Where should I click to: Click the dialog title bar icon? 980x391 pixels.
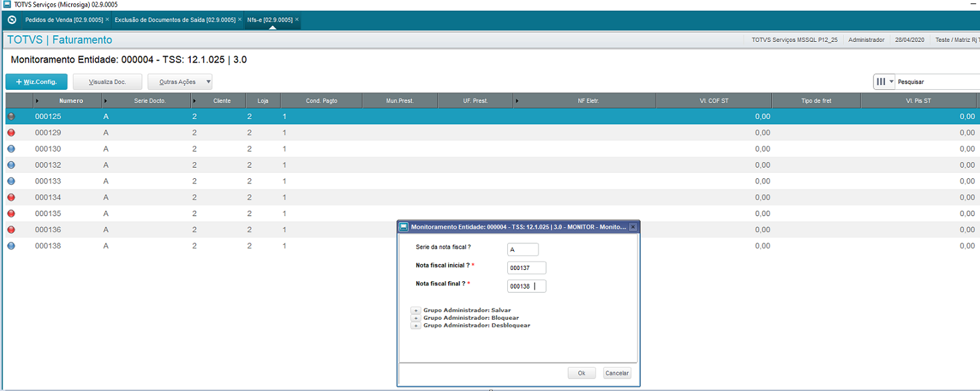coord(404,227)
